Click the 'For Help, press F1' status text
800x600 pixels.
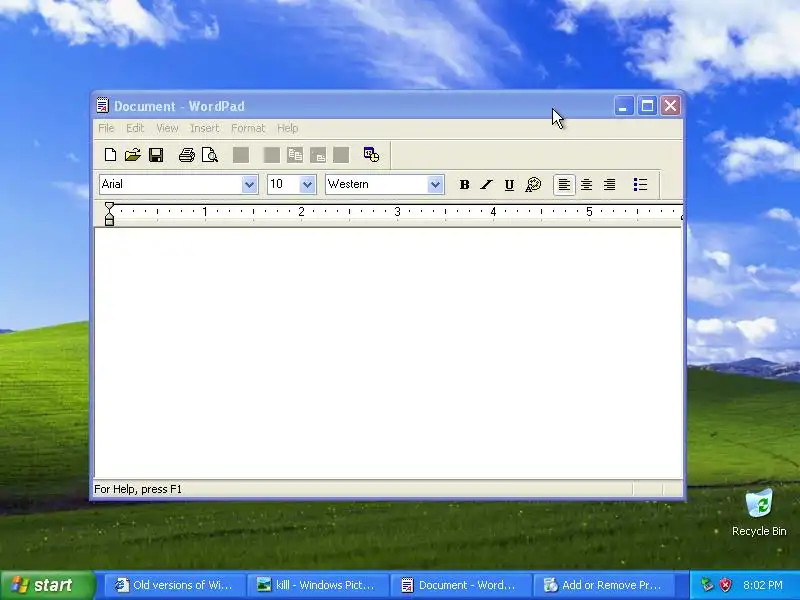pyautogui.click(x=138, y=489)
